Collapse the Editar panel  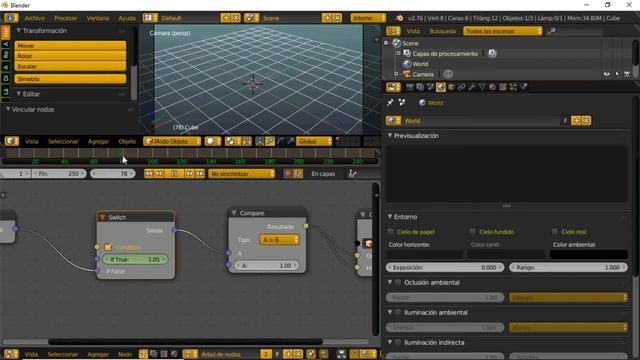pos(18,94)
